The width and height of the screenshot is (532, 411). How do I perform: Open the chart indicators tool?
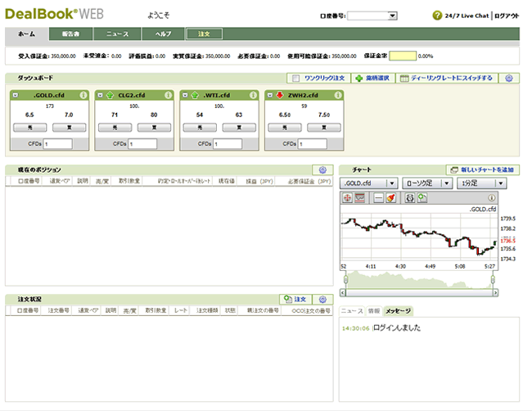click(x=359, y=198)
